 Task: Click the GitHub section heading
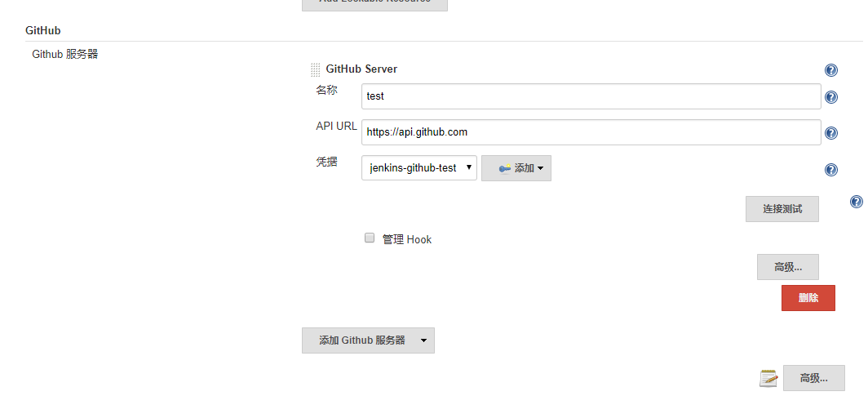pyautogui.click(x=43, y=30)
